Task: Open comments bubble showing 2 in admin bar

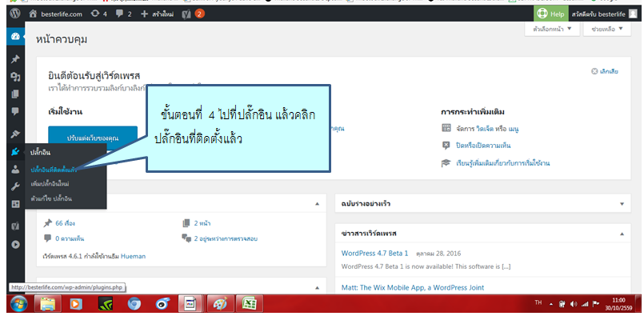Action: coord(124,14)
